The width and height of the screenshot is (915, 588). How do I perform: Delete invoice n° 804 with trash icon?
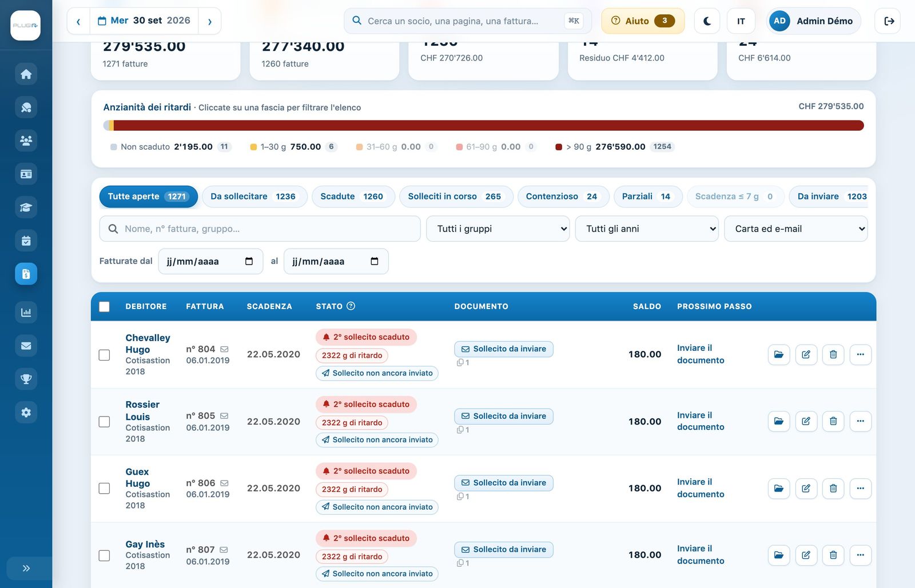point(833,354)
